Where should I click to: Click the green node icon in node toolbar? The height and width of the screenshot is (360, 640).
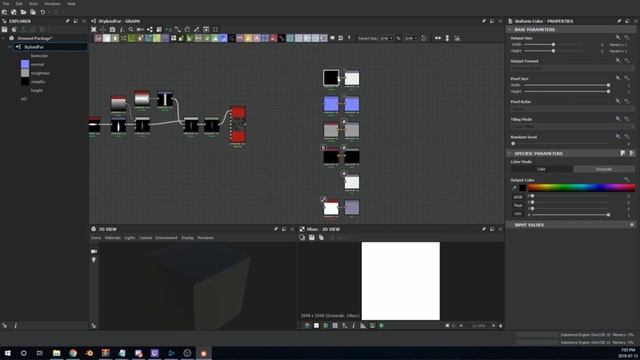(131, 38)
